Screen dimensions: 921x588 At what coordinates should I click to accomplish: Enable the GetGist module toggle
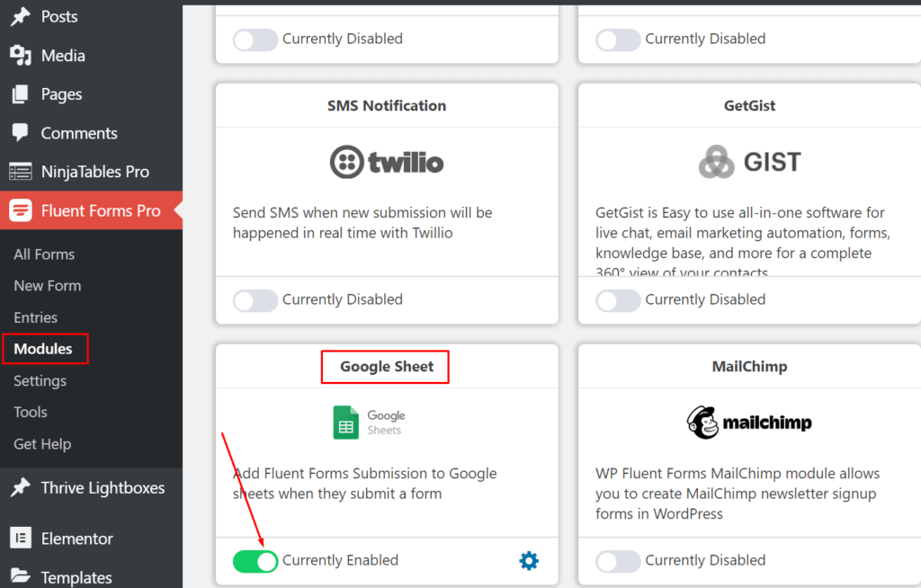click(x=619, y=300)
